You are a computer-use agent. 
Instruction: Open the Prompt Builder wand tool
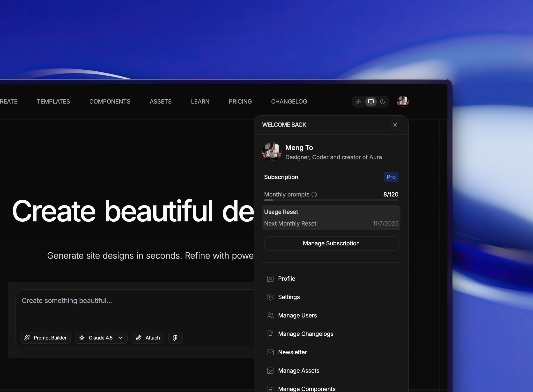(27, 338)
